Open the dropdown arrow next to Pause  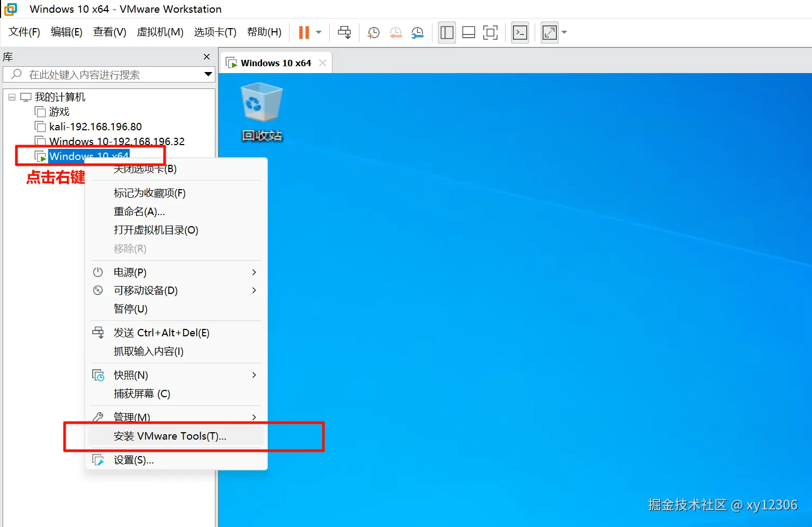point(319,32)
